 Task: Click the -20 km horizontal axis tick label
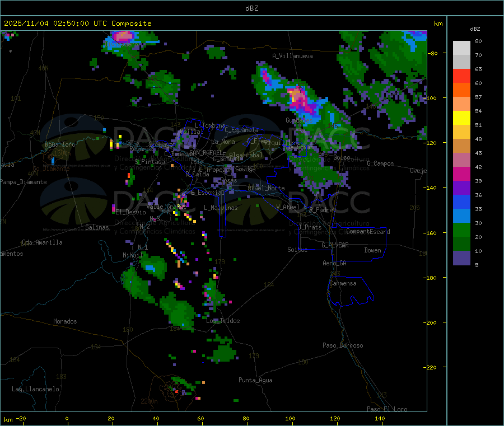click(x=21, y=419)
